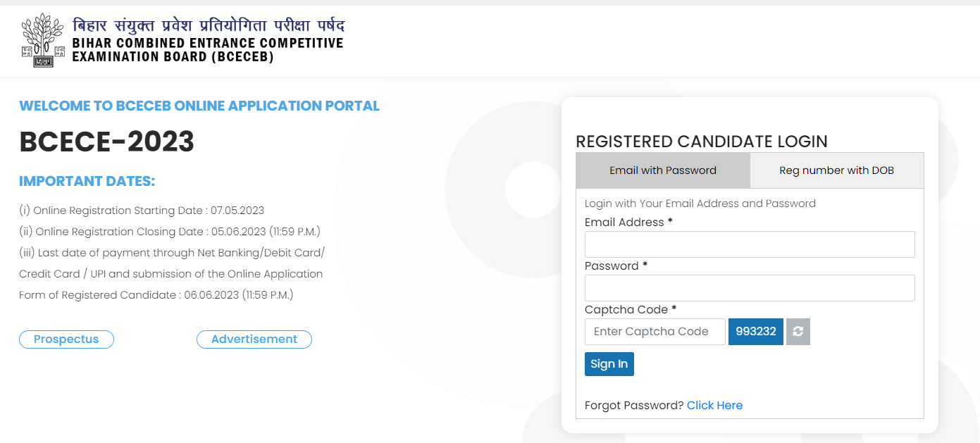Screen dimensions: 980x443
Task: Click into the Password field
Action: coord(750,288)
